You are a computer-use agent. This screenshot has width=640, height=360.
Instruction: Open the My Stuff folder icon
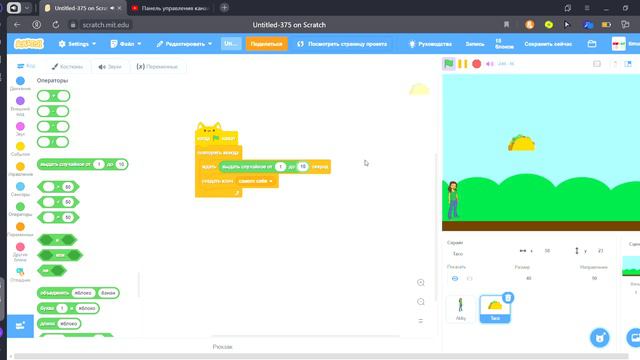pyautogui.click(x=592, y=44)
